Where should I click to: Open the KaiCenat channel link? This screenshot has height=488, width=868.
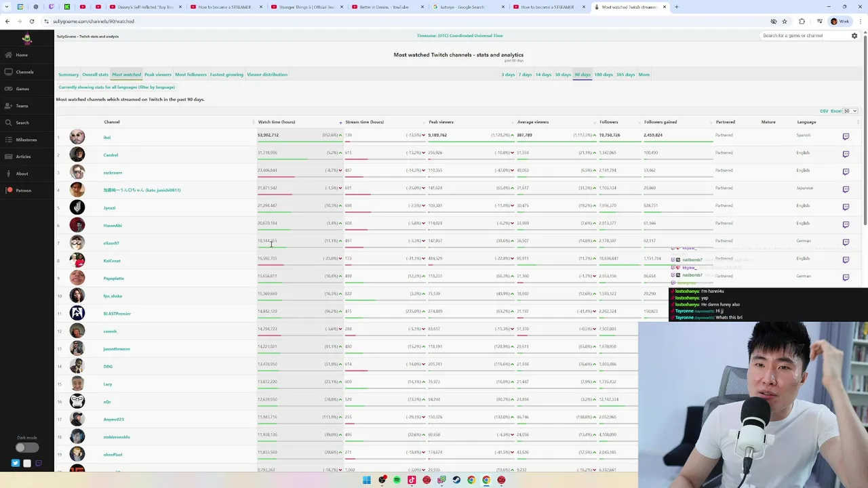pyautogui.click(x=112, y=261)
